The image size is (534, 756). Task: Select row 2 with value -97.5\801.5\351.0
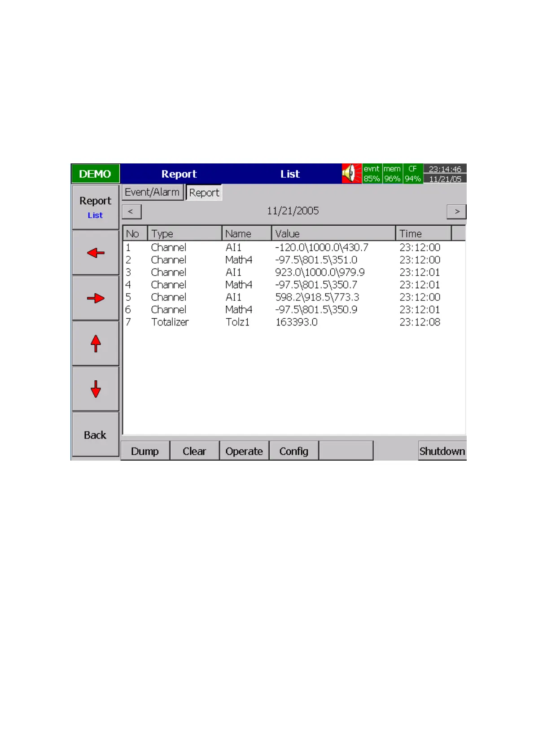click(294, 260)
